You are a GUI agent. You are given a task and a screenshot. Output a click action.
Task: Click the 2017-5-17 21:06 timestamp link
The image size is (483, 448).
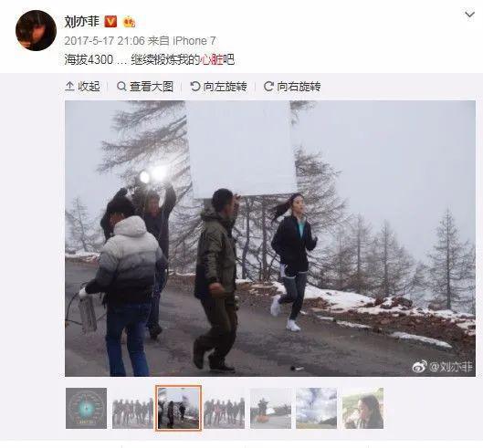click(x=104, y=41)
